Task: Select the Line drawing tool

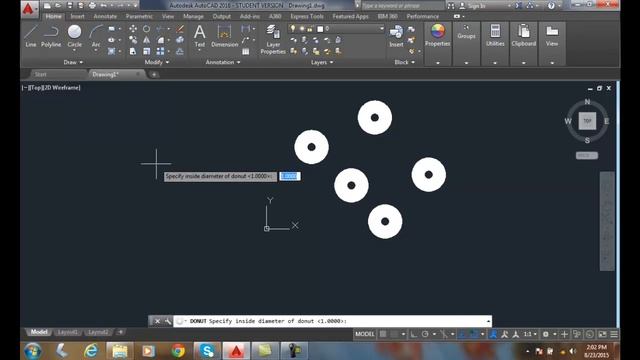Action: (31, 36)
